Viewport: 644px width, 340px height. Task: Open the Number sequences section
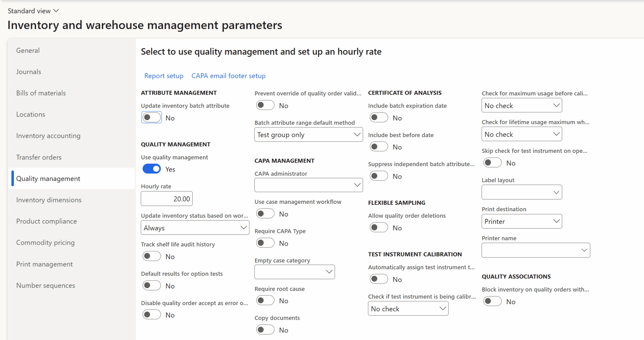tap(46, 285)
